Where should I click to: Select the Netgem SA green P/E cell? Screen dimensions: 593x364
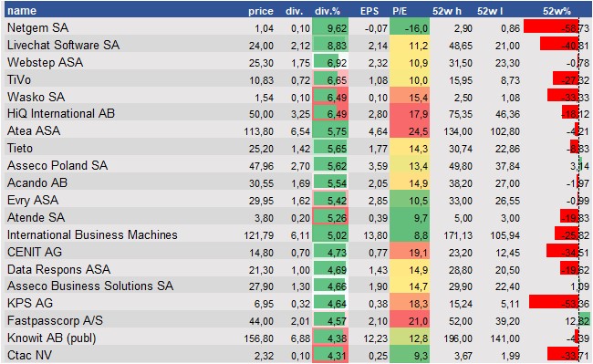410,27
